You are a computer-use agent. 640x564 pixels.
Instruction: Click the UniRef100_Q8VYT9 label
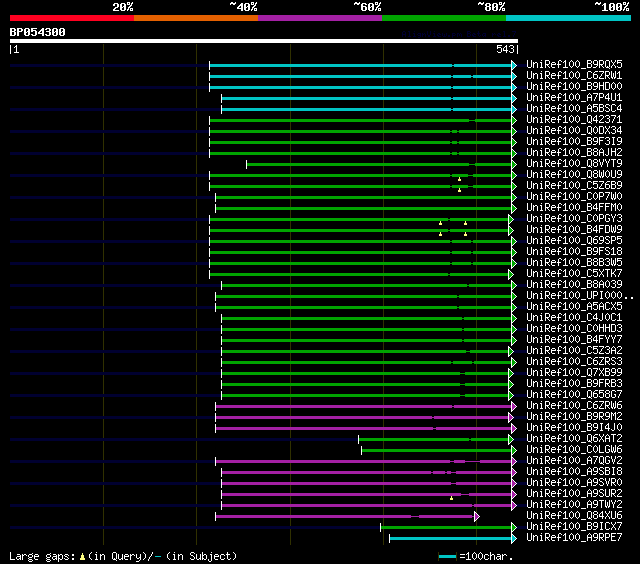pyautogui.click(x=574, y=164)
